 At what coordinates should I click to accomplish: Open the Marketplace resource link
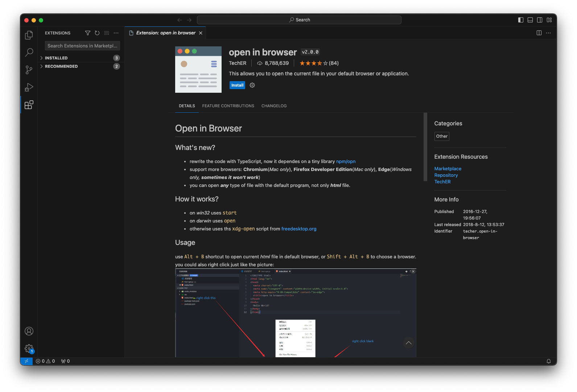point(448,169)
